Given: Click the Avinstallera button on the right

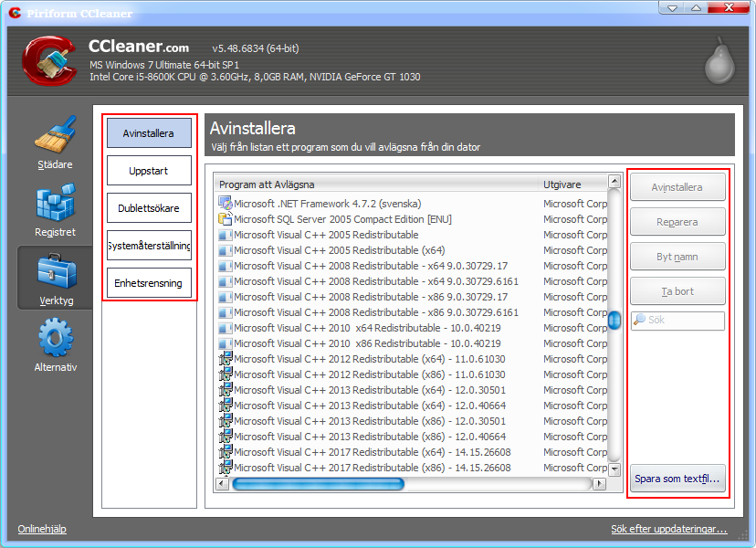Looking at the screenshot, I should pos(677,187).
